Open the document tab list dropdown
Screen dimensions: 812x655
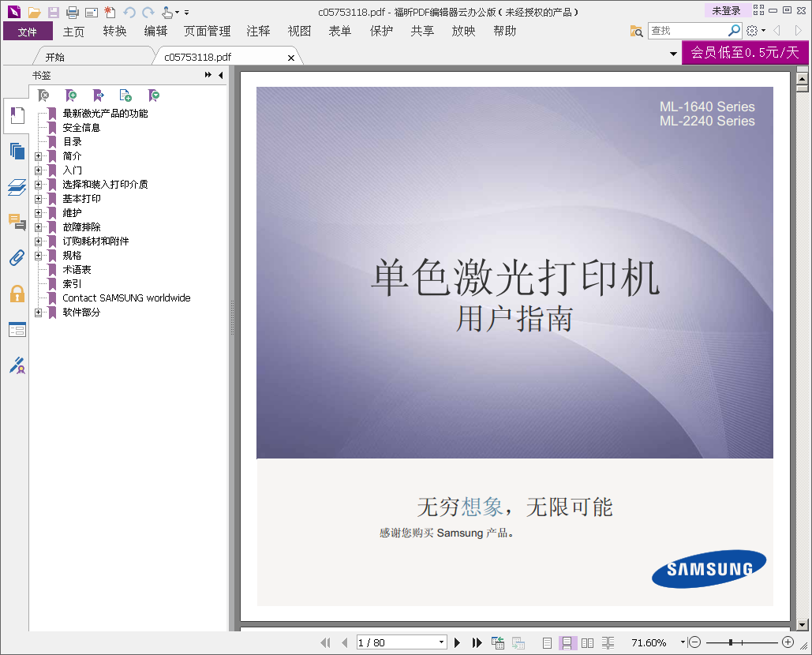673,54
